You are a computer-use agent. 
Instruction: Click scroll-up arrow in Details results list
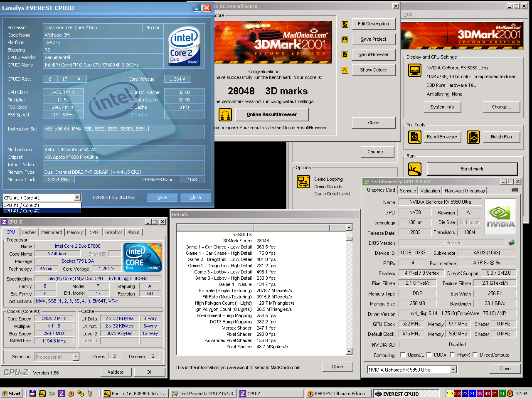[349, 227]
